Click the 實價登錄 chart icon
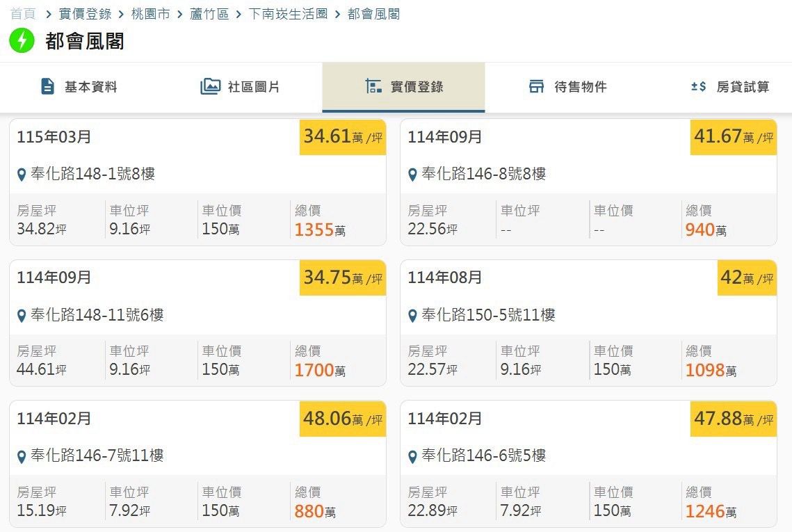Screen dimensions: 792x532 [x=374, y=86]
